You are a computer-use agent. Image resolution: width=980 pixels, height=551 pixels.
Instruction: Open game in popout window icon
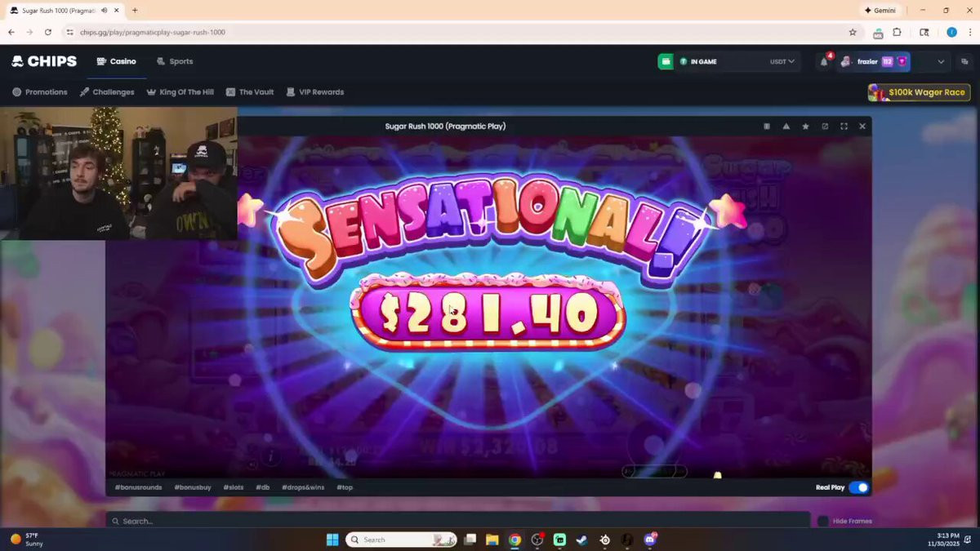(x=825, y=127)
